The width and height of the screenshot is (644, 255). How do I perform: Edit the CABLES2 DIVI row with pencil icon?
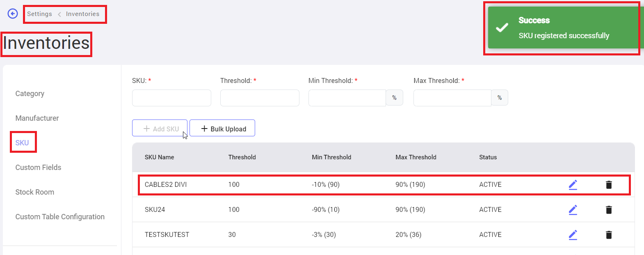pyautogui.click(x=573, y=185)
